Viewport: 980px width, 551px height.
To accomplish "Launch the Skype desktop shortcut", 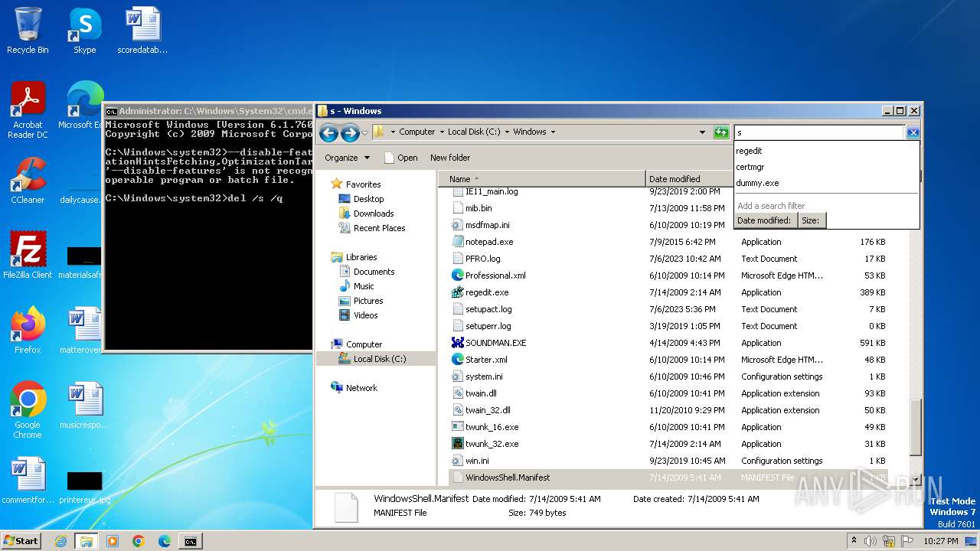I will (84, 31).
